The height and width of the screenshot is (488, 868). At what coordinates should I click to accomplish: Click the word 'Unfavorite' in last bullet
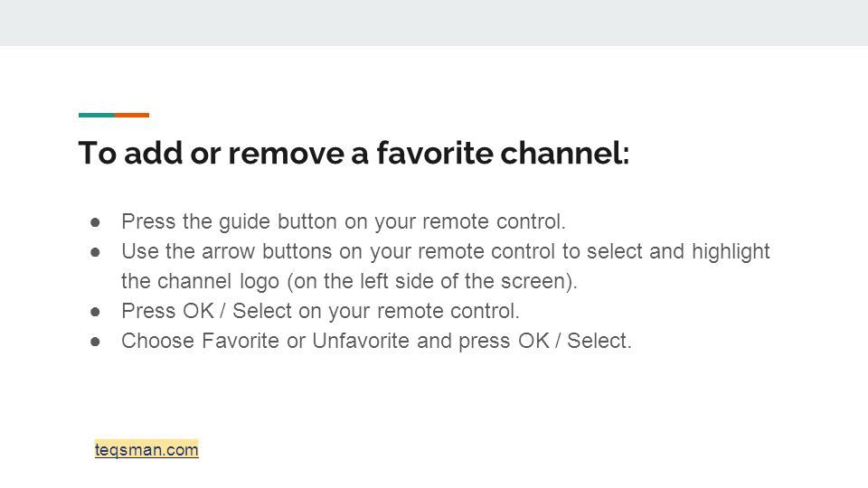(361, 341)
